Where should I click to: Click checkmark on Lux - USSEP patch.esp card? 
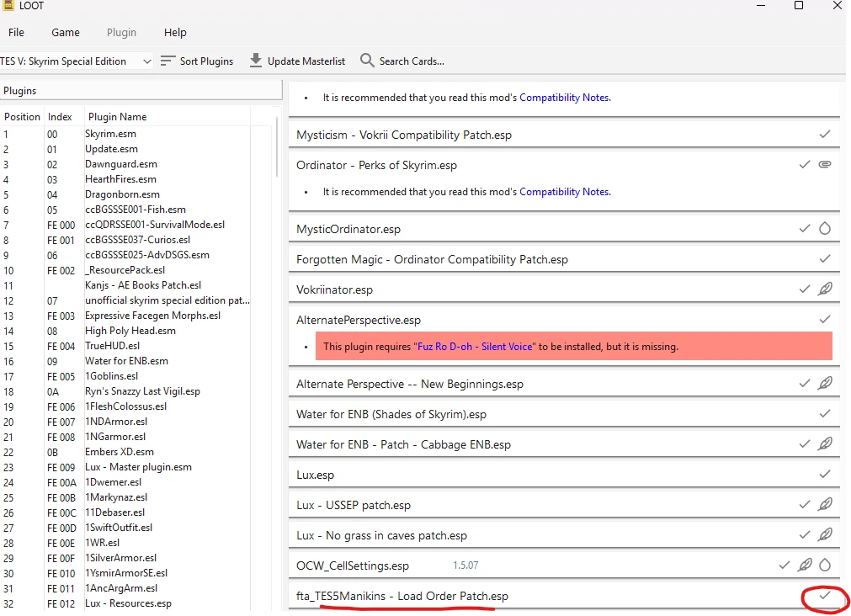805,504
